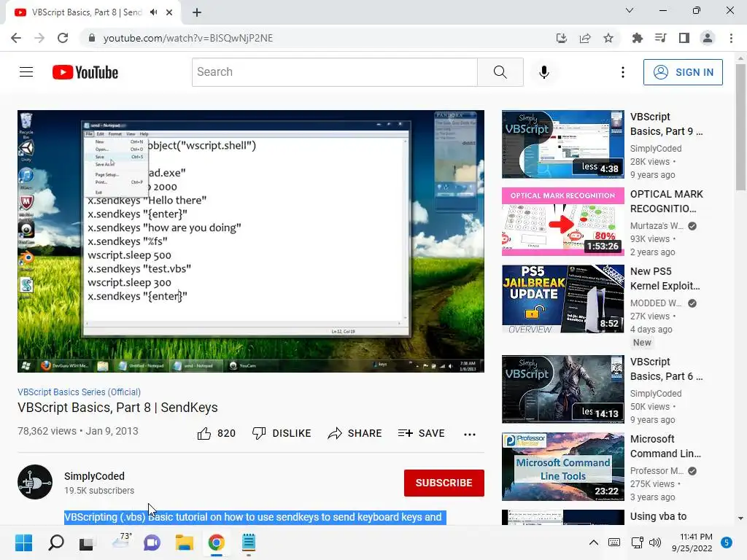
Task: Open File Explorer from the taskbar
Action: [x=184, y=542]
